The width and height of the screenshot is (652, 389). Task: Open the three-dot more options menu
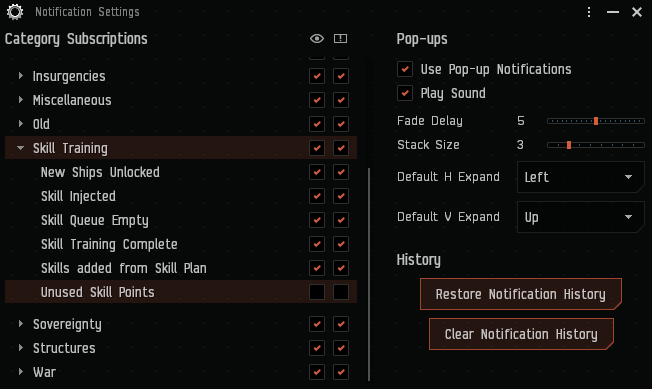[x=589, y=12]
